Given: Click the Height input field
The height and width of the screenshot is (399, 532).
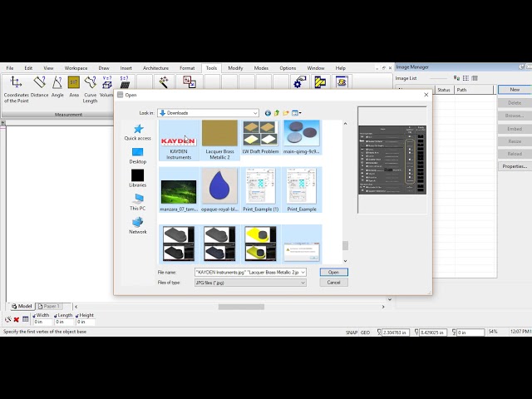Looking at the screenshot, I should tap(86, 322).
